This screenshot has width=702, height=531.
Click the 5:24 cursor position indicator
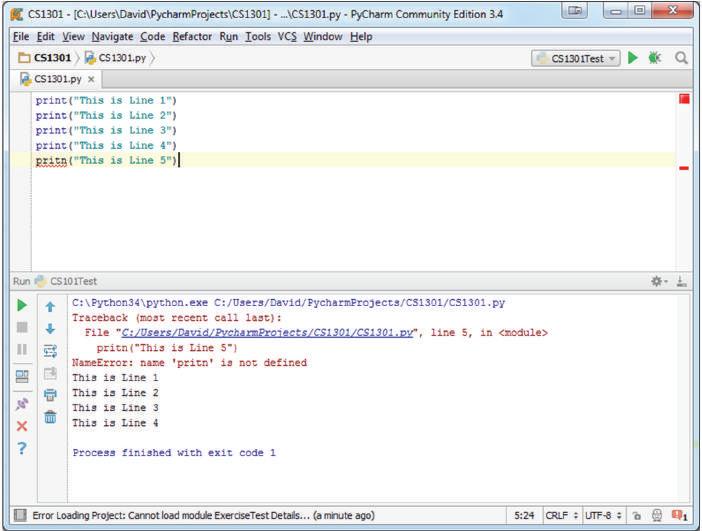(524, 516)
